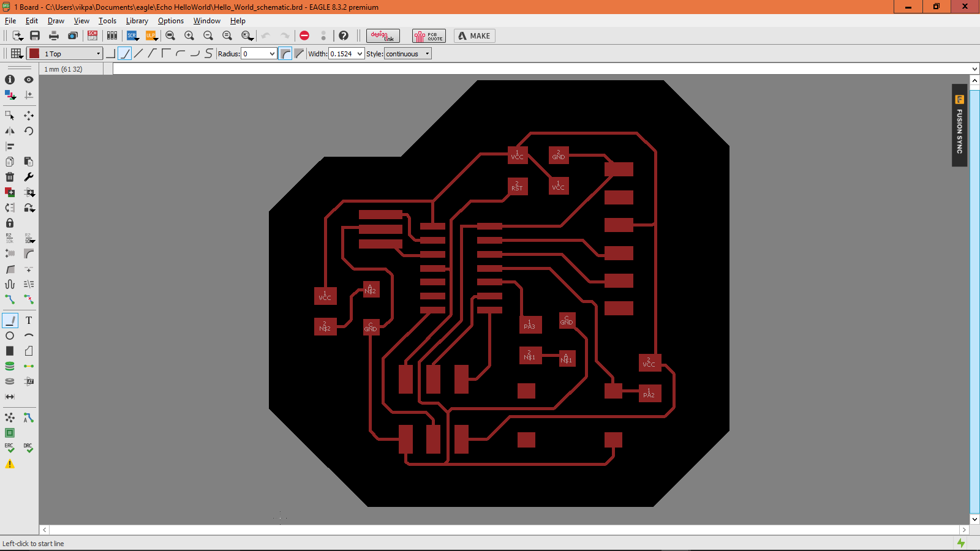Toggle the straight miter style button

point(300,54)
